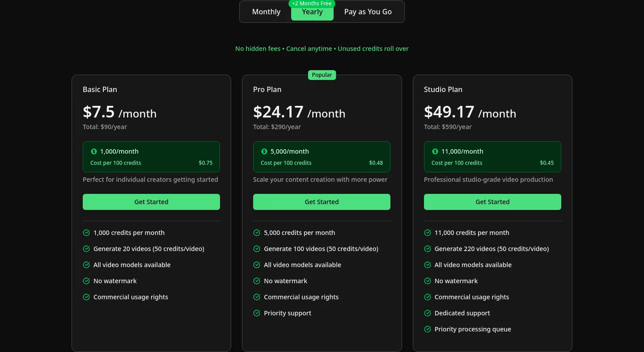Click the "Generate 220 videos (50 credits/video)" text

[x=492, y=249]
